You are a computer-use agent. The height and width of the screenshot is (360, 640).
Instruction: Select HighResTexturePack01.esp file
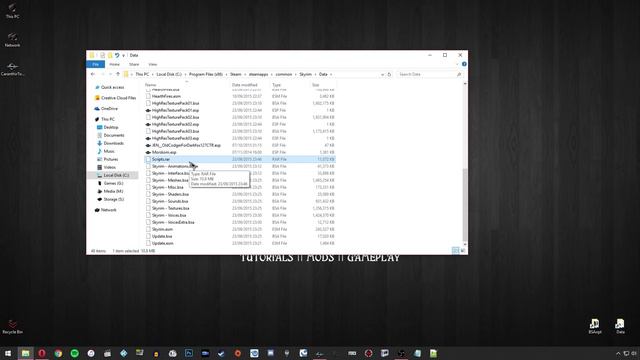click(176, 110)
